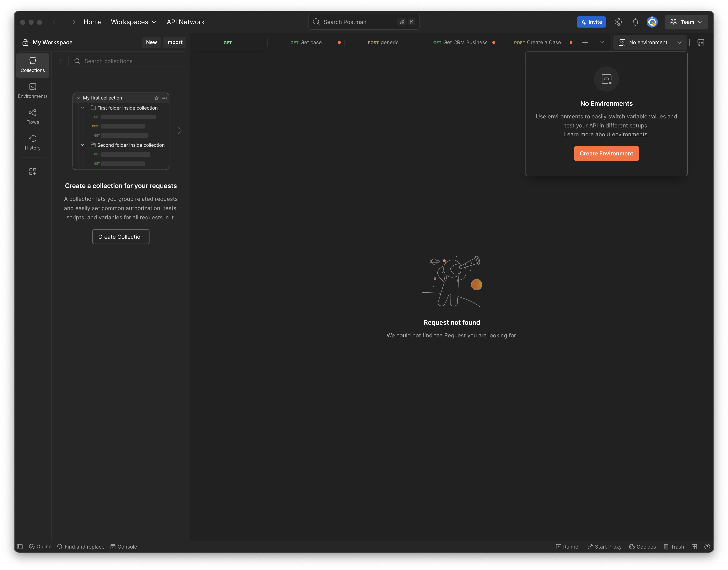728x570 pixels.
Task: Select the POST generic tab
Action: click(383, 42)
